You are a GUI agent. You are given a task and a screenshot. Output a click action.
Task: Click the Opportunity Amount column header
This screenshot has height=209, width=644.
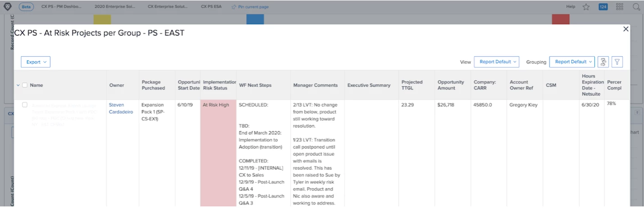[451, 85]
